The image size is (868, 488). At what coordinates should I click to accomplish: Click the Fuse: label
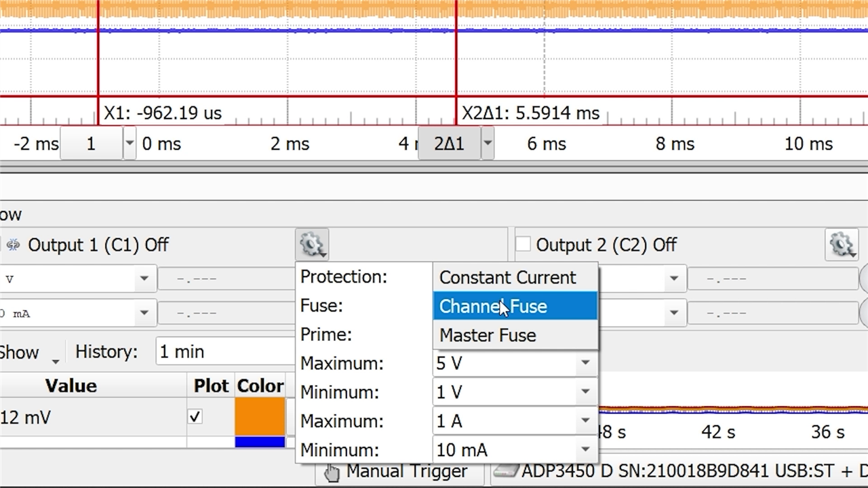coord(321,306)
